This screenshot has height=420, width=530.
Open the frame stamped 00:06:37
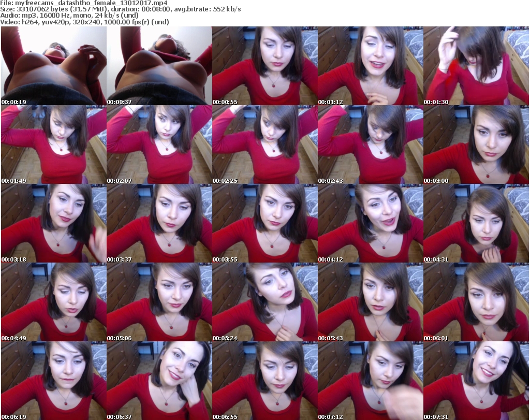coord(159,381)
